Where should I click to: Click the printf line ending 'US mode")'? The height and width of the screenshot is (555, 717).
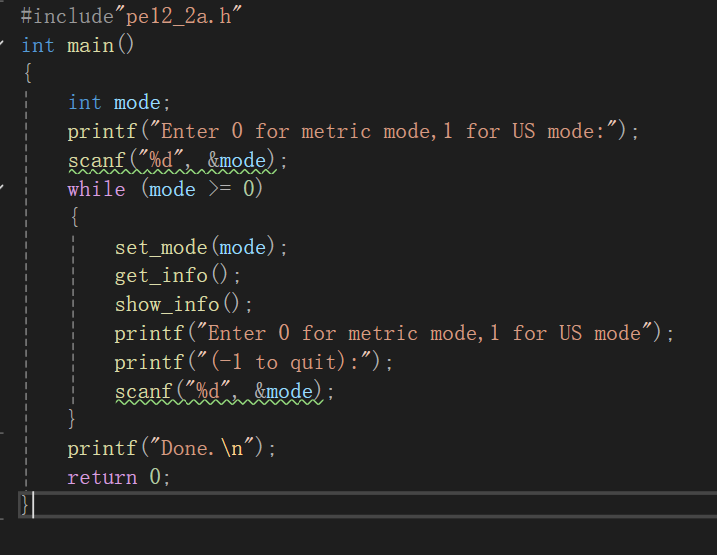tap(394, 333)
